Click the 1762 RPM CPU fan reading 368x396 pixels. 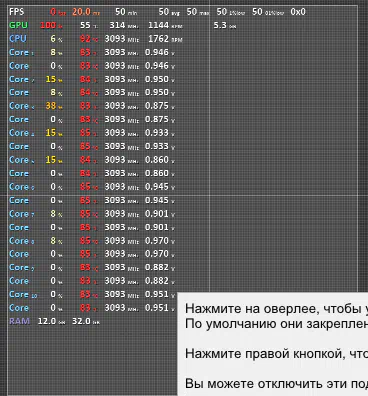tap(165, 39)
